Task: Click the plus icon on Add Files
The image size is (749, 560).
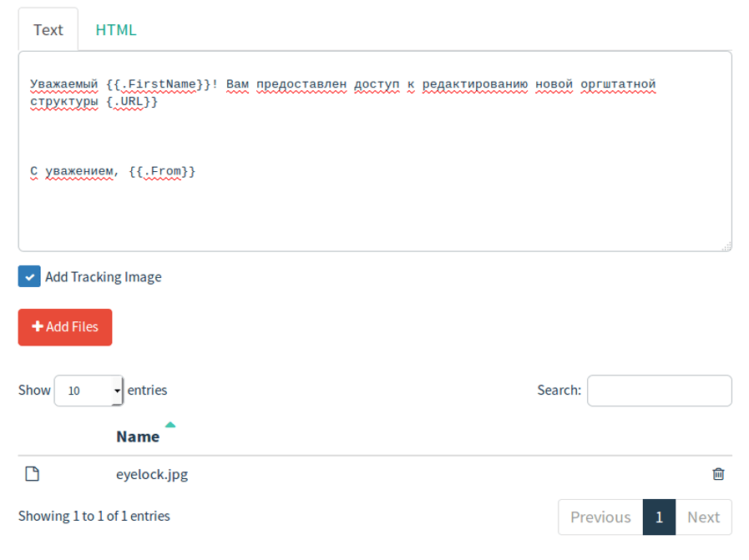Action: click(38, 327)
